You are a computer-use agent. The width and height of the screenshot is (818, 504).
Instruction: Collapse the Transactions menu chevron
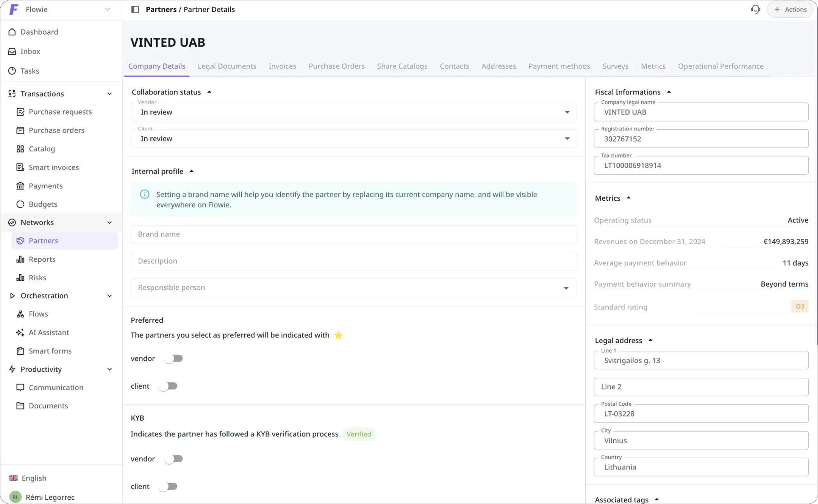click(x=110, y=94)
